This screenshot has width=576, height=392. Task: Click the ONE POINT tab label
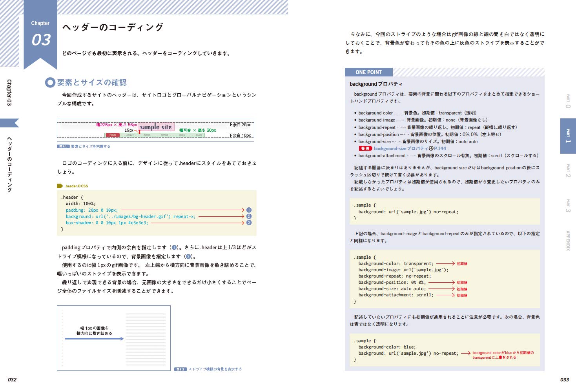(x=368, y=72)
